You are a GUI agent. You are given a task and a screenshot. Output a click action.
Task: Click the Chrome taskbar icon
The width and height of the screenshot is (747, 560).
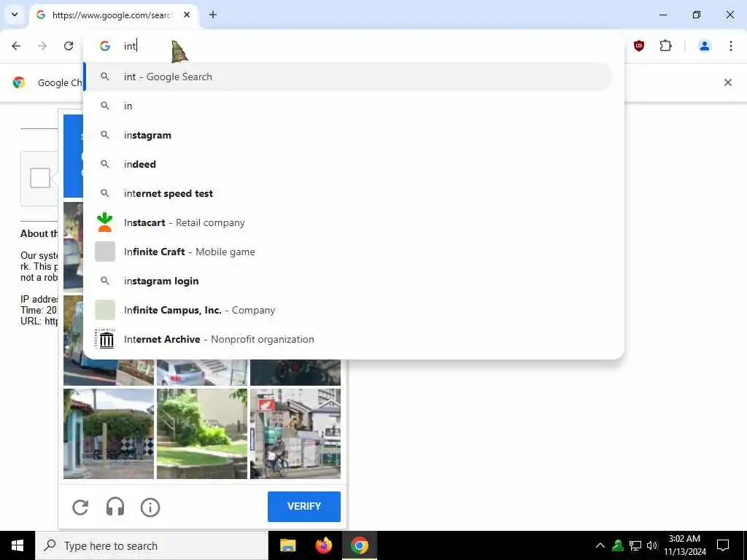tap(360, 545)
